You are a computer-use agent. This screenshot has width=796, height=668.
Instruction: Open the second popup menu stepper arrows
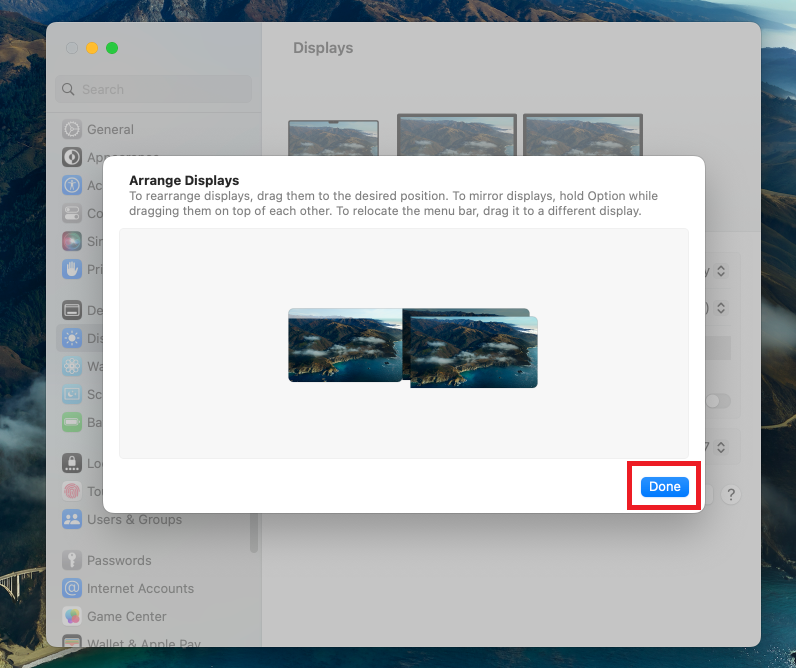[x=720, y=308]
